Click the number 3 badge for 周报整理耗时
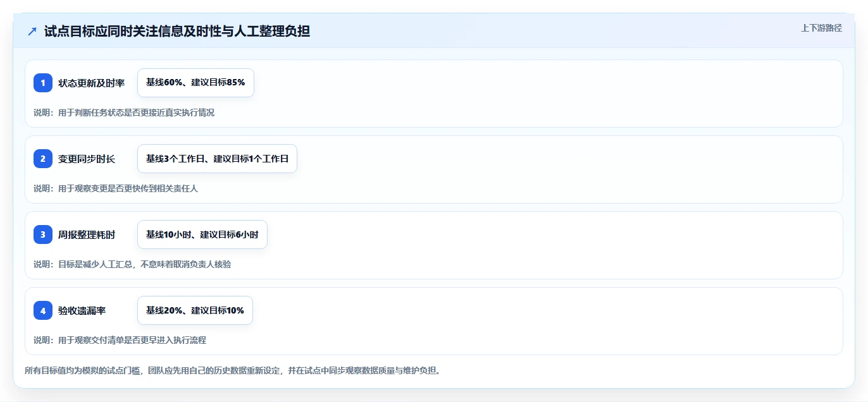 (x=43, y=234)
